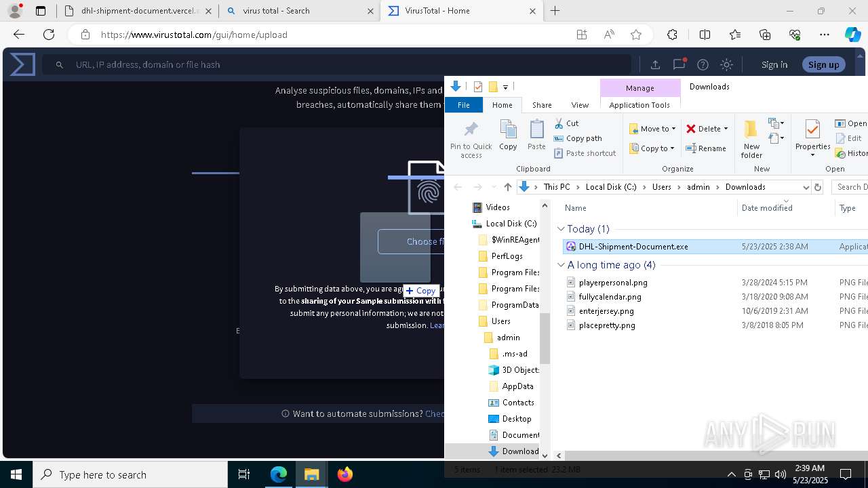Expand address bar path history dropdown

(806, 187)
